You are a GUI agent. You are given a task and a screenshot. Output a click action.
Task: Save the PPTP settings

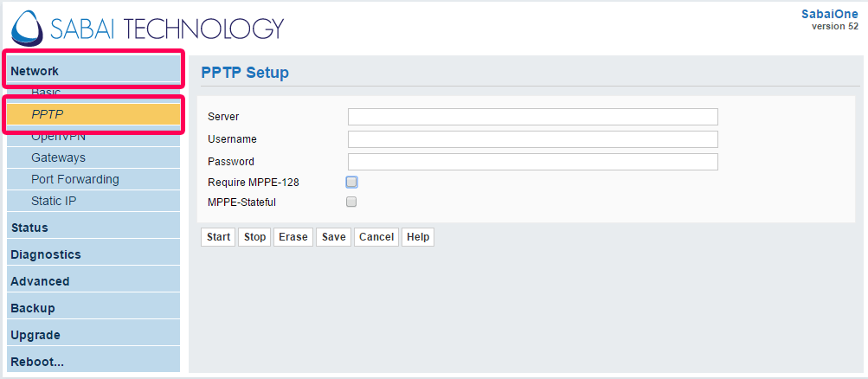pos(334,237)
